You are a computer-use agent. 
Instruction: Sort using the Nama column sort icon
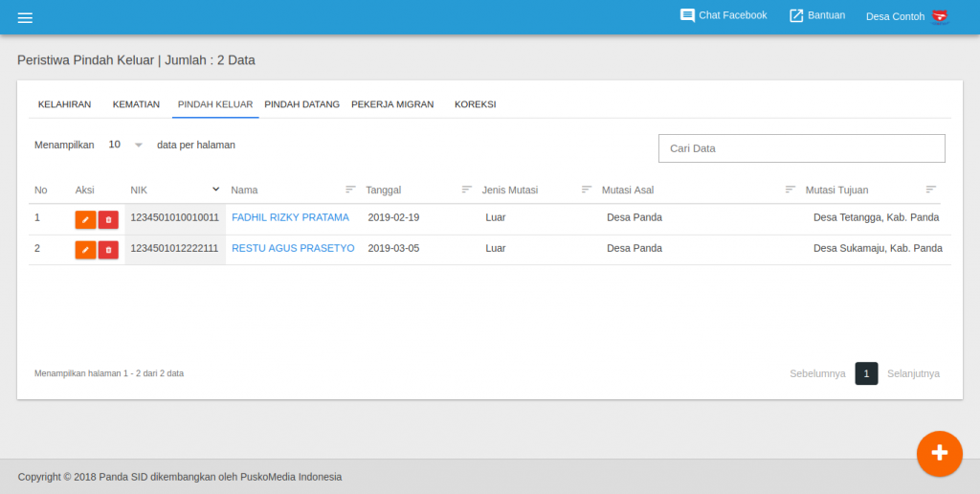coord(350,189)
